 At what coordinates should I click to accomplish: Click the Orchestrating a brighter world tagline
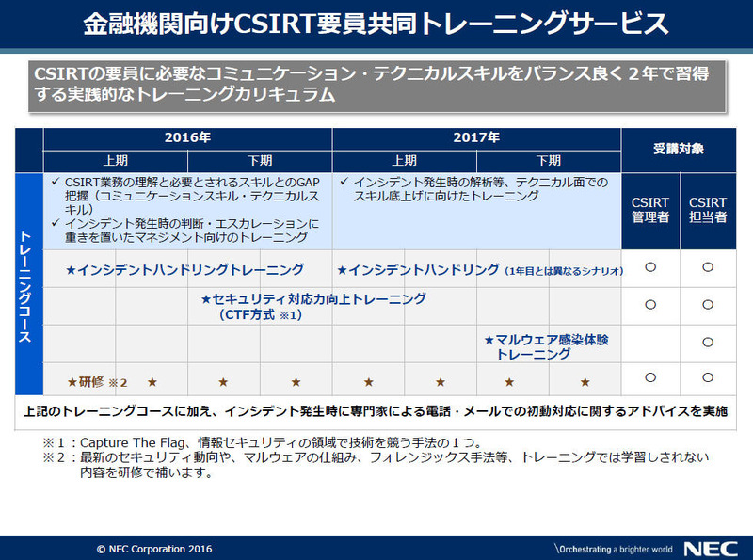pyautogui.click(x=613, y=548)
